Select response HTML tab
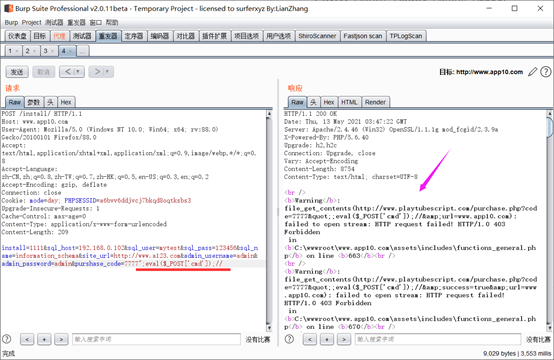The height and width of the screenshot is (360, 554). tap(349, 102)
